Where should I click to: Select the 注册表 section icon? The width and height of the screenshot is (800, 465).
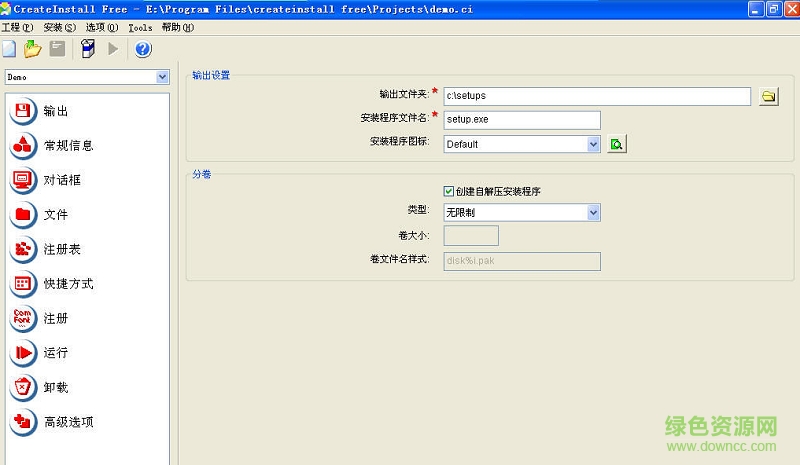pyautogui.click(x=23, y=249)
